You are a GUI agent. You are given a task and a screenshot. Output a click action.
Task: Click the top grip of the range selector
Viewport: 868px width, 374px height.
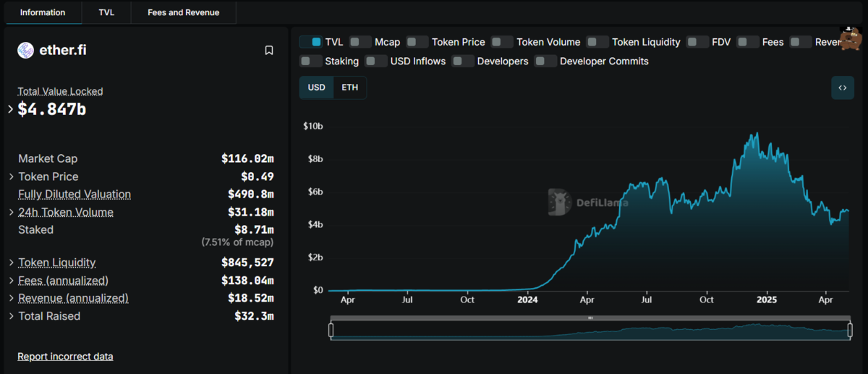coord(590,318)
